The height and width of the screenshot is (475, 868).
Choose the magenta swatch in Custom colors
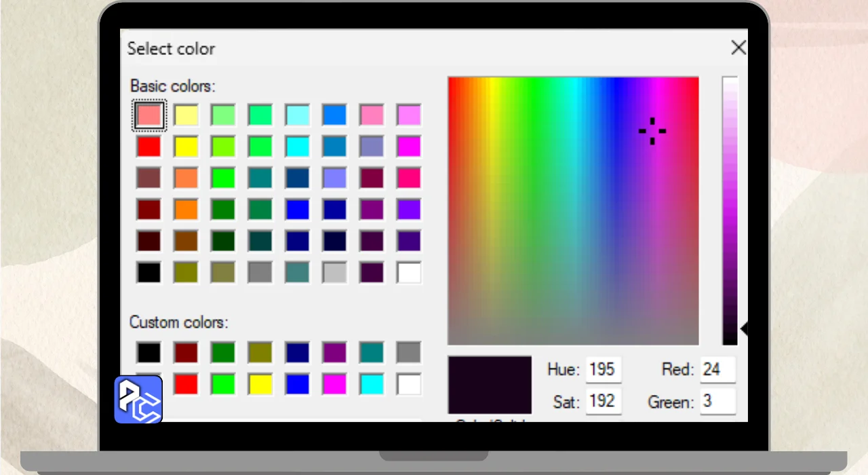click(x=334, y=384)
